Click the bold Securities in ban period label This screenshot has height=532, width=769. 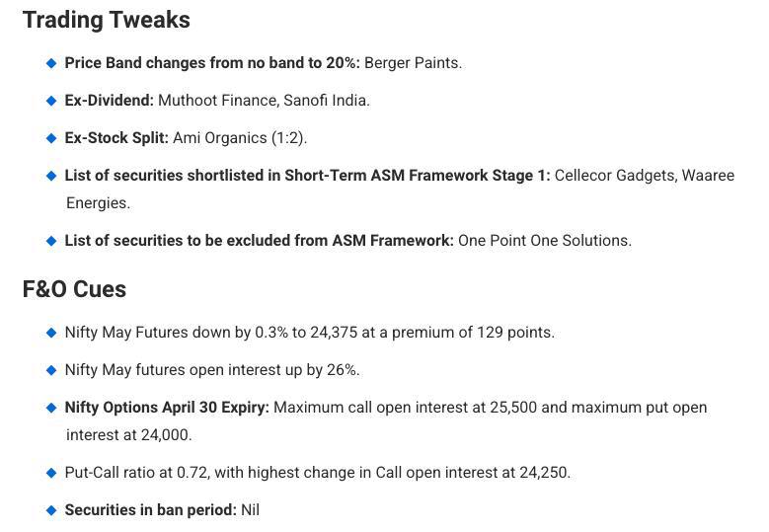coord(151,510)
